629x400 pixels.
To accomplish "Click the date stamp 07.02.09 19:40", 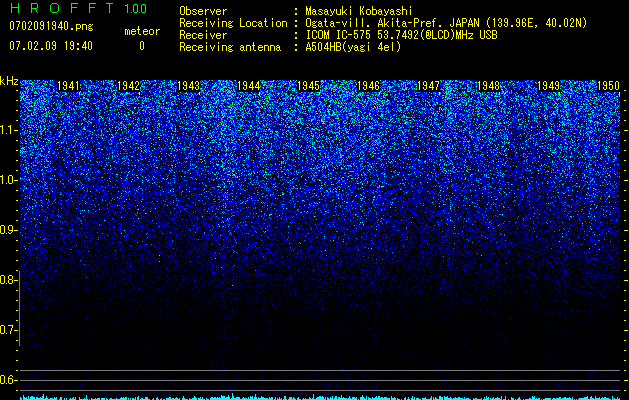I will [x=51, y=46].
